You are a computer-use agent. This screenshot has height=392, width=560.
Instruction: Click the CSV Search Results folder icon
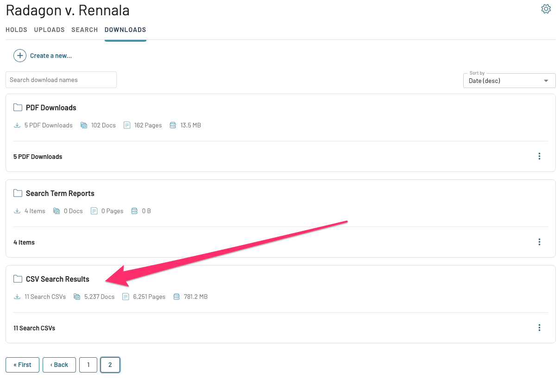[18, 279]
